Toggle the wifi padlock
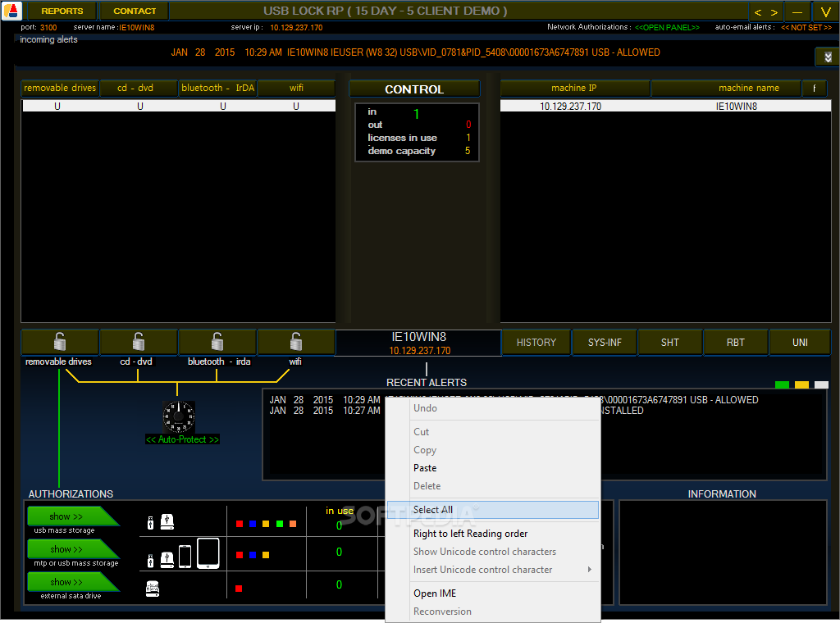 point(295,342)
